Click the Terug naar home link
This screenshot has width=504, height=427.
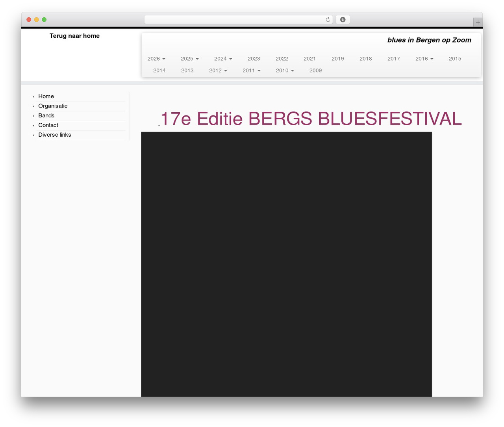[x=75, y=36]
